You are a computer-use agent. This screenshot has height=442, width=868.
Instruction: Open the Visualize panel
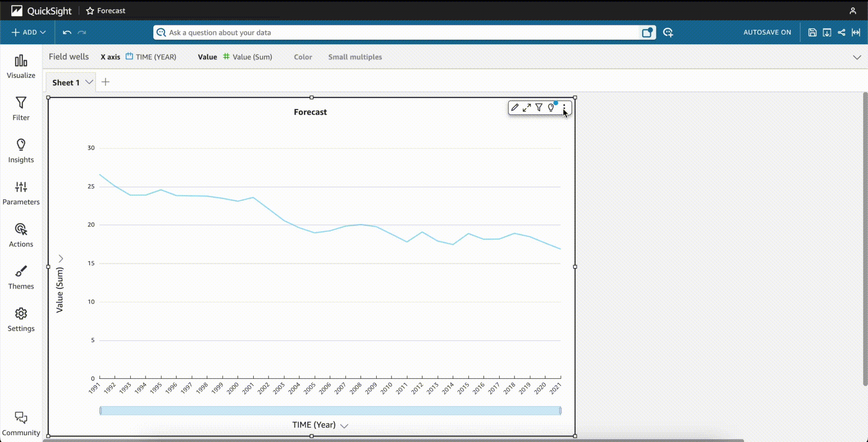[x=21, y=66]
